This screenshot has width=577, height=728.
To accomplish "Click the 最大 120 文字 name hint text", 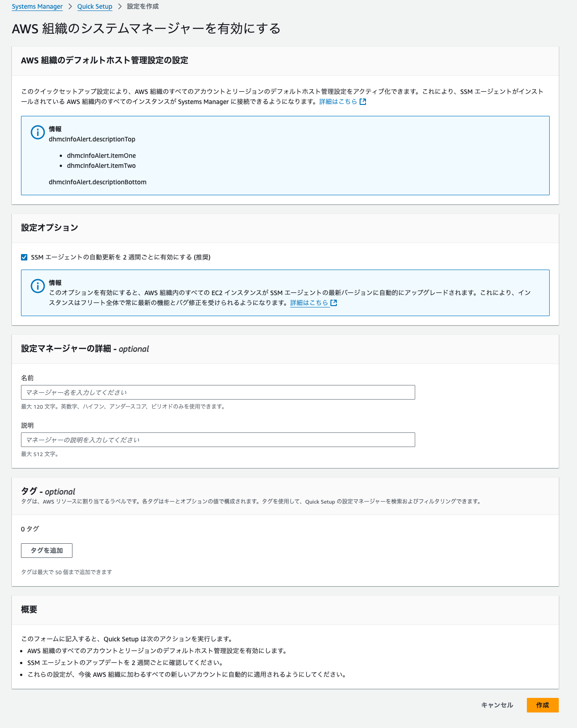I will (x=124, y=407).
